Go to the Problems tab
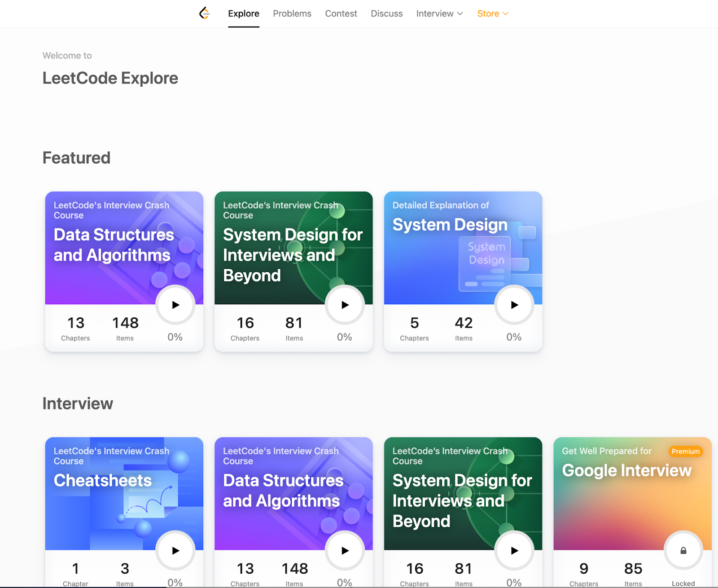 coord(292,13)
